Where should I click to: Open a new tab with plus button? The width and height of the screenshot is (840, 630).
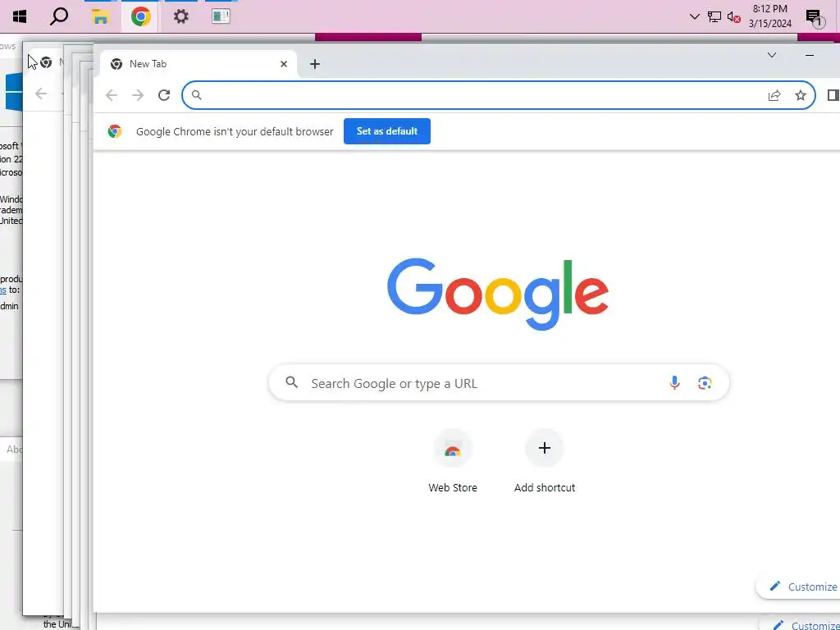(x=315, y=64)
